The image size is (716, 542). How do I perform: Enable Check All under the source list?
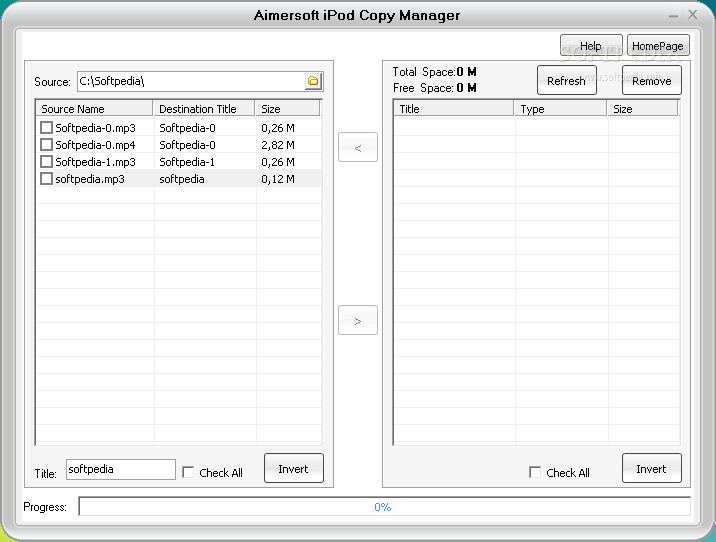coord(188,473)
